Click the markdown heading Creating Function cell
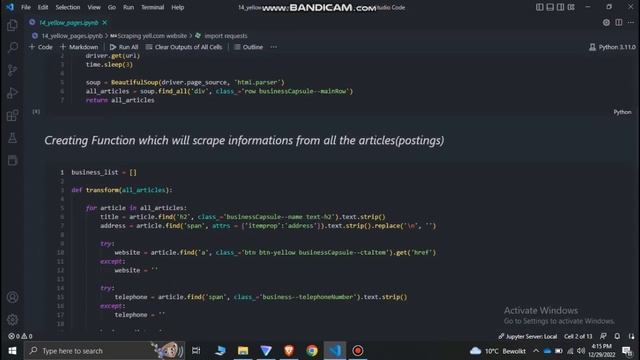 (244, 140)
